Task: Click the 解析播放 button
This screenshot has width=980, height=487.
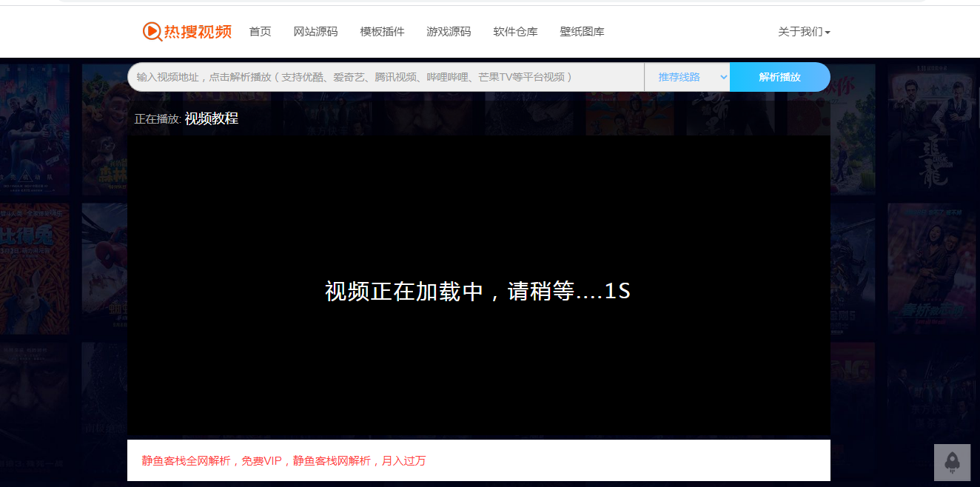Action: coord(780,77)
